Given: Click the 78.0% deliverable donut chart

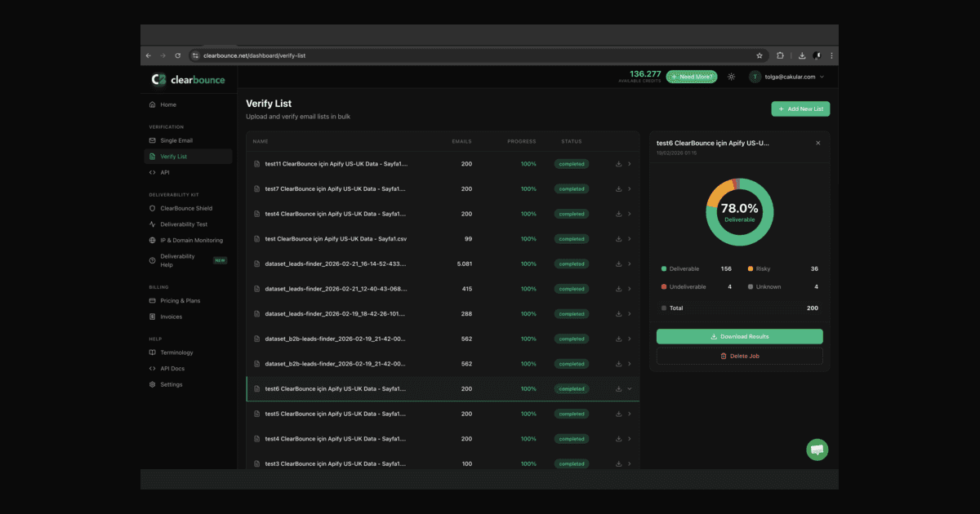Looking at the screenshot, I should click(x=740, y=212).
